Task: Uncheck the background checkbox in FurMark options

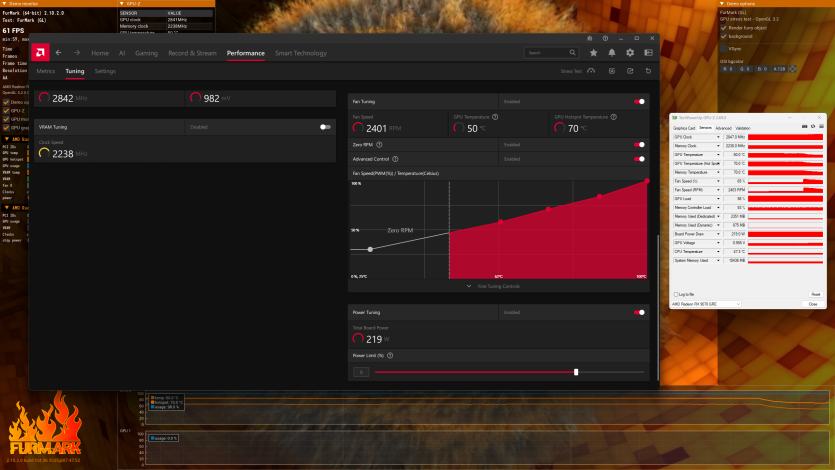Action: point(724,36)
